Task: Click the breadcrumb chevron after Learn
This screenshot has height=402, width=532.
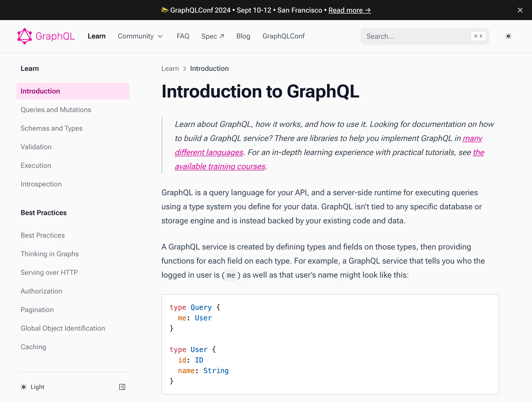Action: tap(184, 69)
